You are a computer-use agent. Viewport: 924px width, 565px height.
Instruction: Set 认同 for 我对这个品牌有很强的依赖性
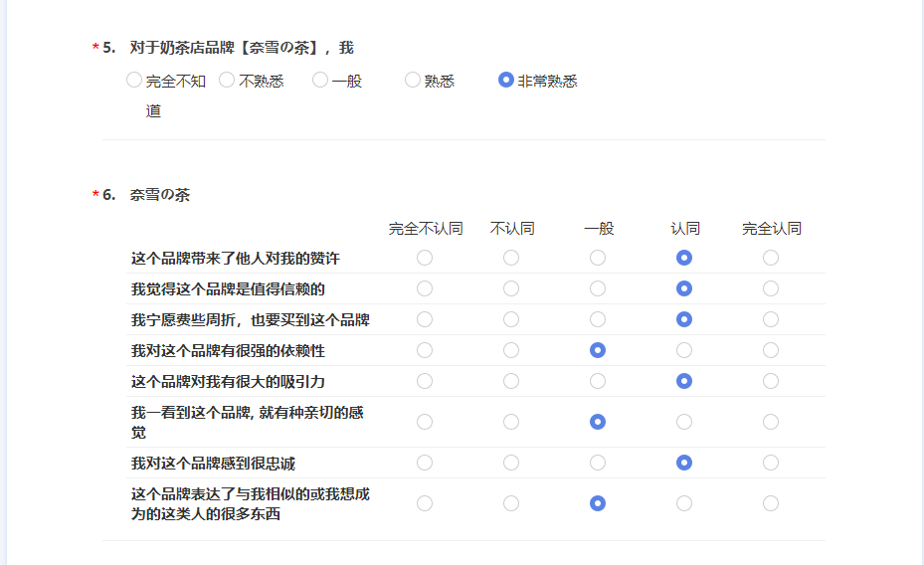[x=684, y=350]
